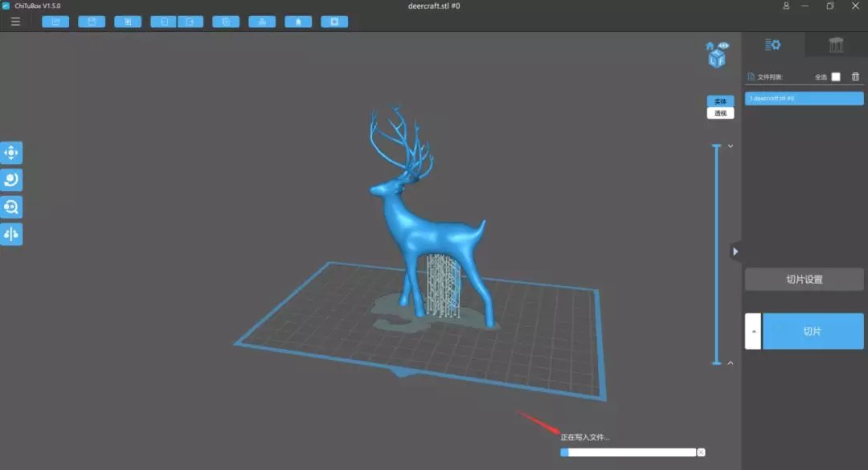Screen dimensions: 868x470
Task: Click the bottom handle of layer slider
Action: pos(716,363)
